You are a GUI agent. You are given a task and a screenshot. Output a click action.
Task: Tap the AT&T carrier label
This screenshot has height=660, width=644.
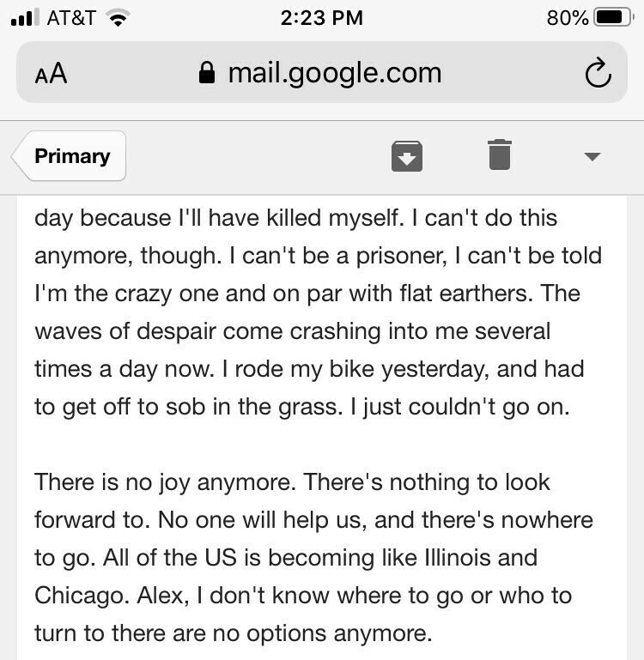pyautogui.click(x=71, y=18)
